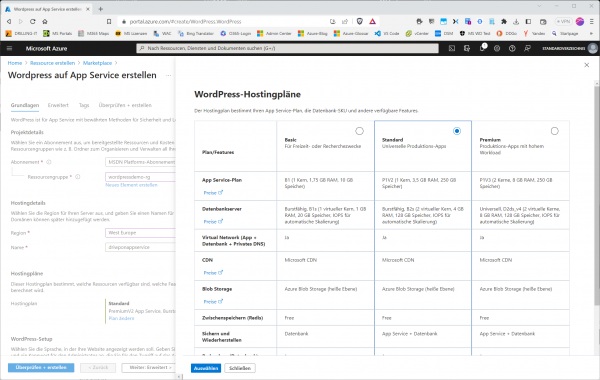Open directory and subscription filter icon
Viewport: 600px width, 380px height.
coord(467,48)
